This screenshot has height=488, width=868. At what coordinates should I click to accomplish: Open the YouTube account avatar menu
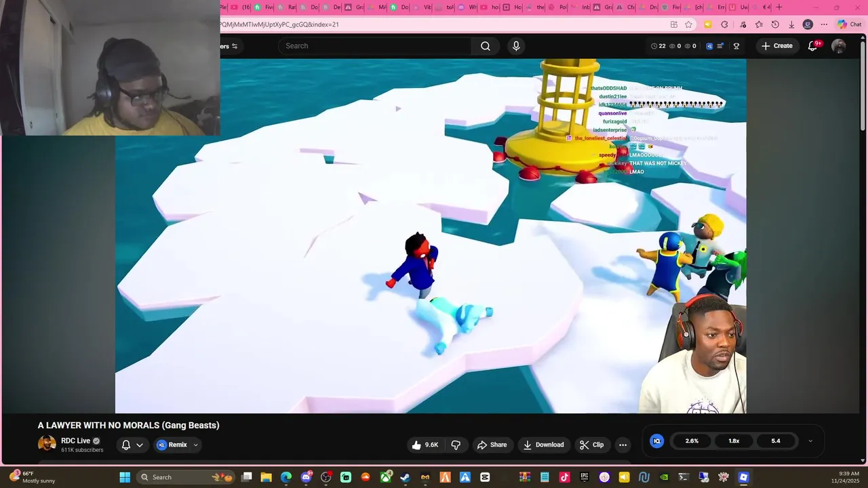coord(839,46)
